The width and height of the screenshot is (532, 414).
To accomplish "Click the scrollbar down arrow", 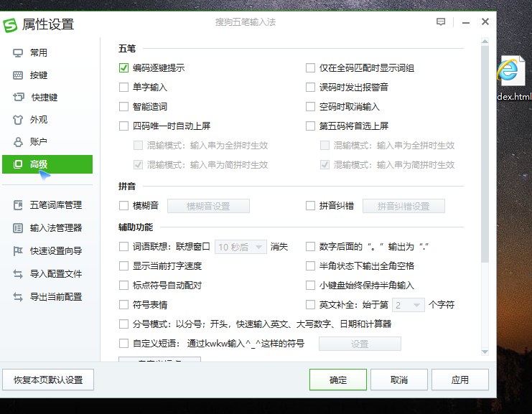I will 485,352.
